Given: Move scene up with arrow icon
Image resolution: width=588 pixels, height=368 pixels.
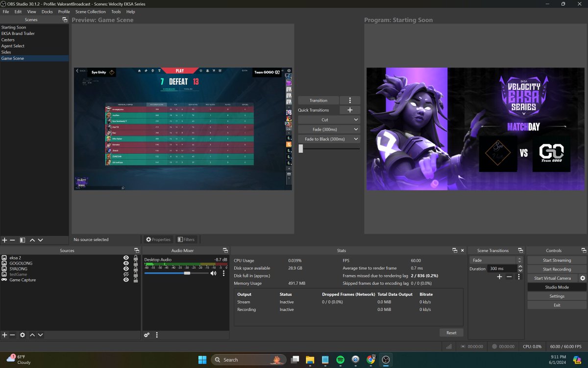Looking at the screenshot, I should pos(32,240).
